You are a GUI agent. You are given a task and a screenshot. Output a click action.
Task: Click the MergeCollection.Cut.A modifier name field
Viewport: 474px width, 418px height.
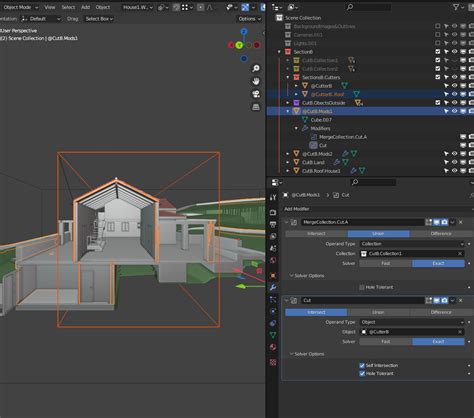362,222
